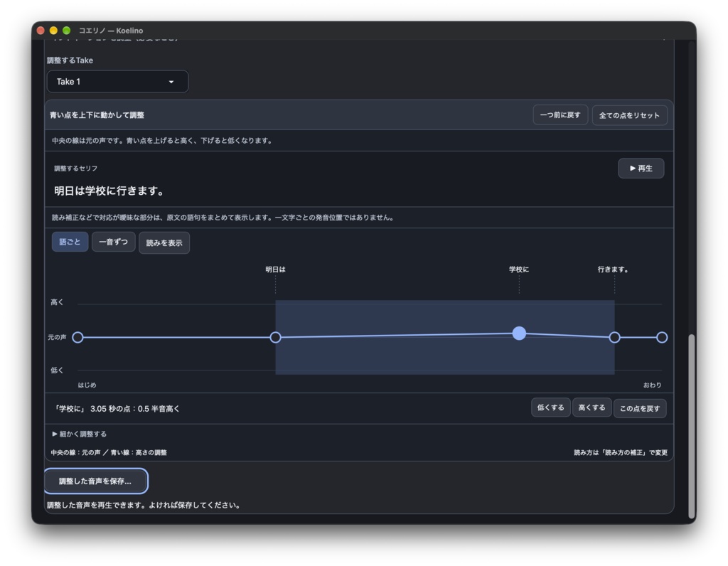728x566 pixels.
Task: Select the 語ごと view mode
Action: (x=70, y=242)
